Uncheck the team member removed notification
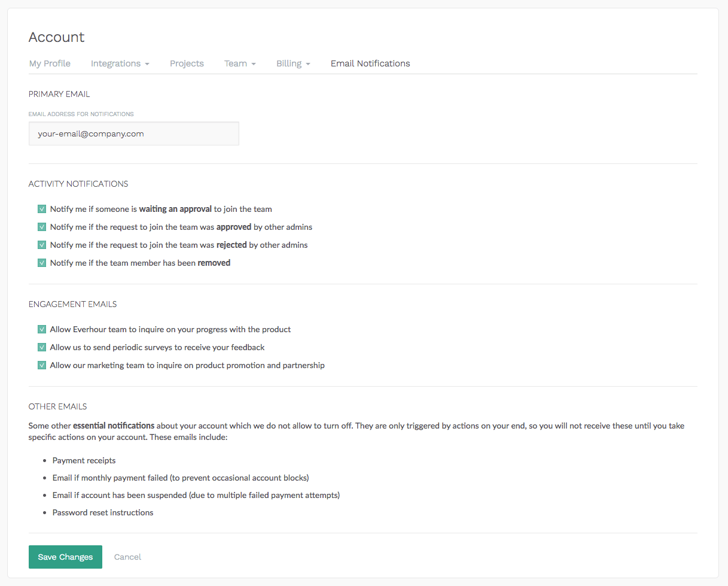The width and height of the screenshot is (728, 586). point(42,263)
